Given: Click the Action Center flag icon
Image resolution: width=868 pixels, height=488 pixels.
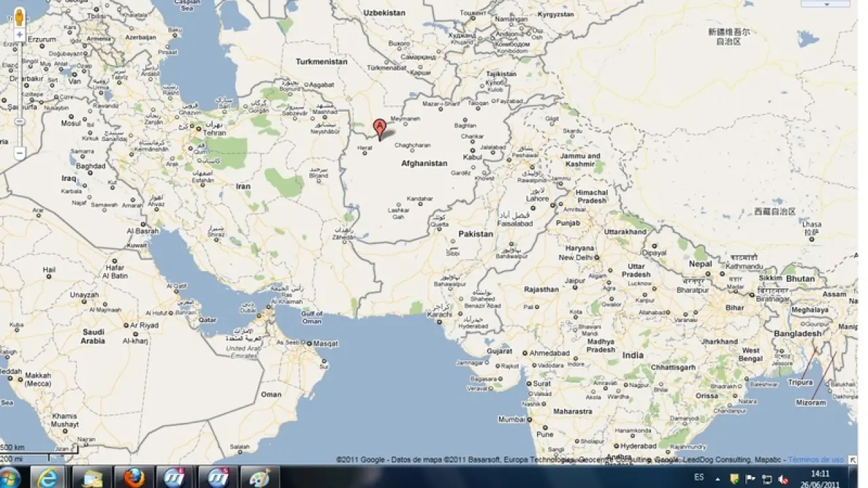Looking at the screenshot, I should [x=751, y=479].
